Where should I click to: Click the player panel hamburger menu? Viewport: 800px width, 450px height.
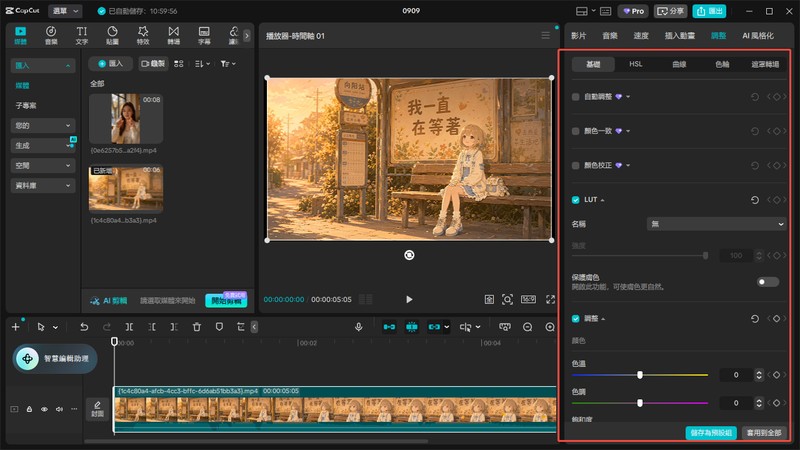click(545, 35)
